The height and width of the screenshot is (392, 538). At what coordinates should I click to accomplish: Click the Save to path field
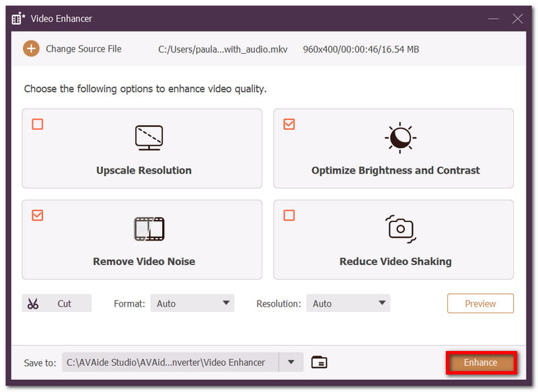pyautogui.click(x=171, y=362)
